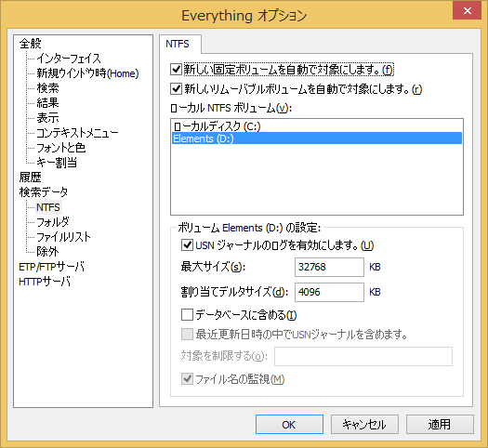Open the 除外 settings page
The image size is (488, 448).
pos(47,251)
